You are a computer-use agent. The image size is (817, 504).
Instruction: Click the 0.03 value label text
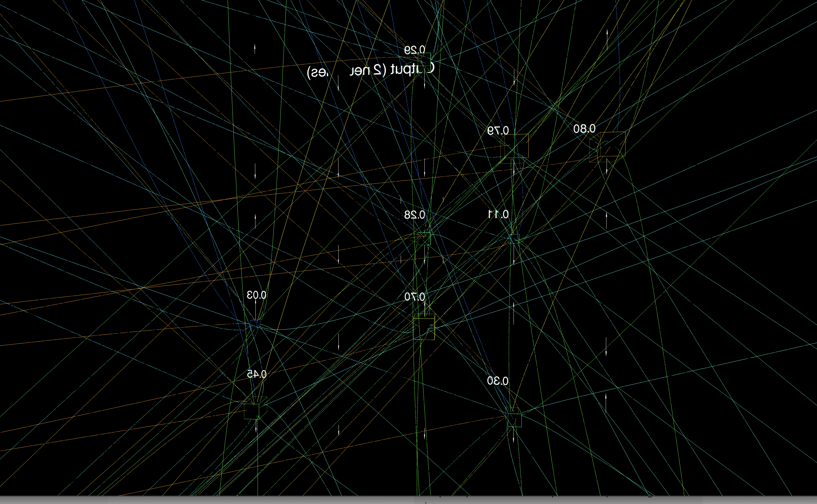tap(256, 295)
